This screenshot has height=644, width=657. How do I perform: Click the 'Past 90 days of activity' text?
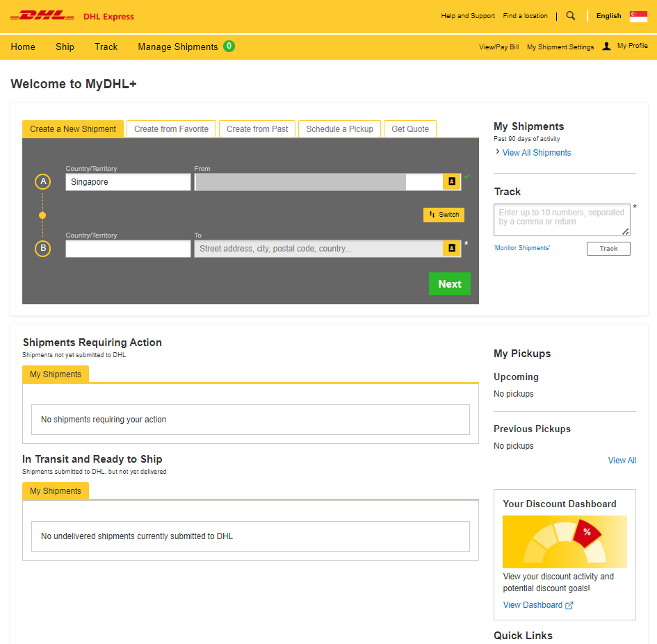click(x=527, y=139)
